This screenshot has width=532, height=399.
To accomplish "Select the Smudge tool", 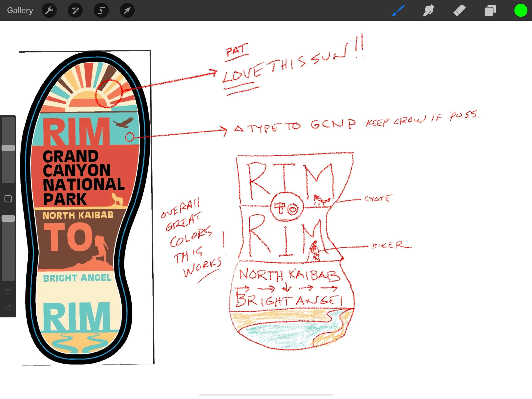I will (429, 10).
